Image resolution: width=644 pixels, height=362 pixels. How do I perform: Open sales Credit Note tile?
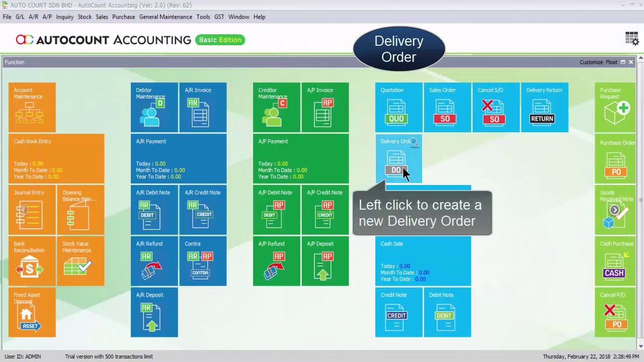pyautogui.click(x=399, y=312)
